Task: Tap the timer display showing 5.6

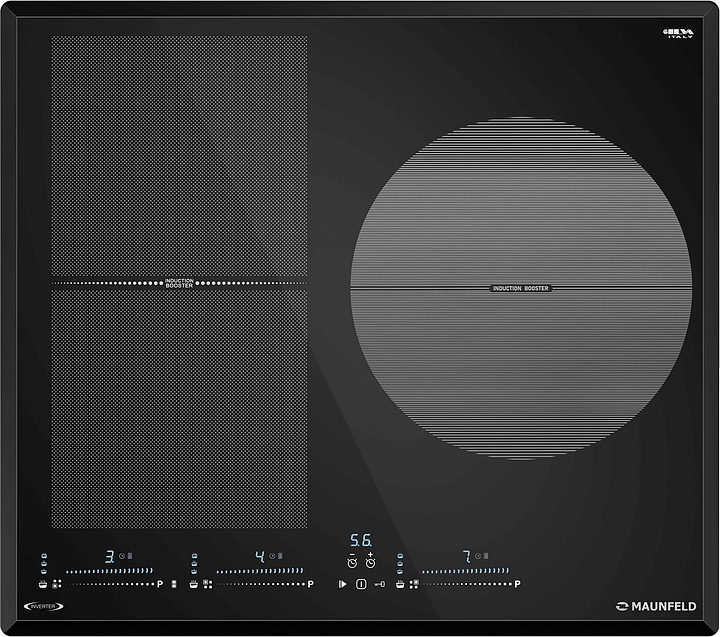Action: coord(361,540)
